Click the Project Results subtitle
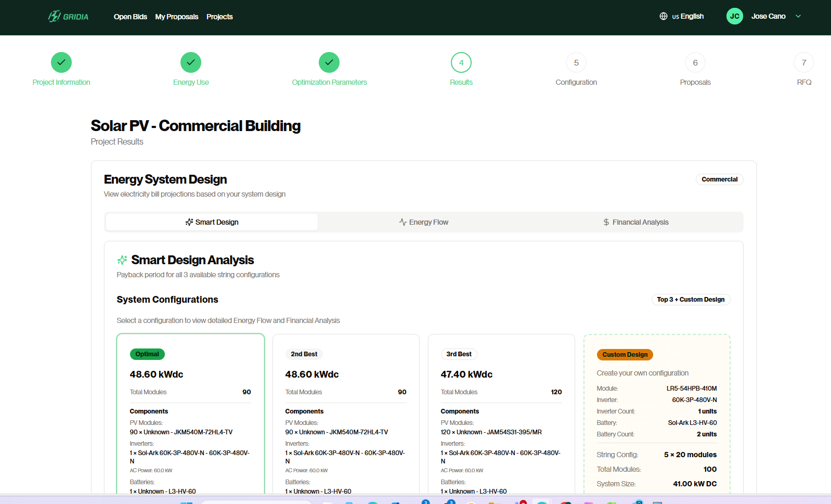The width and height of the screenshot is (831, 504). [x=117, y=142]
